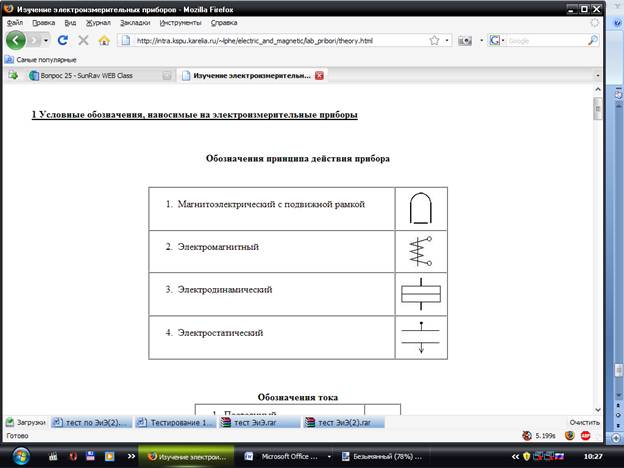The image size is (624, 468).
Task: Click the magnetoelectric moving-coil symbol image
Action: pyautogui.click(x=421, y=209)
